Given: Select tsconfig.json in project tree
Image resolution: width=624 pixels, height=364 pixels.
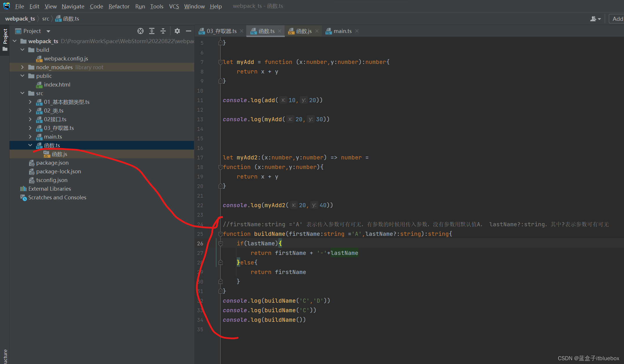Looking at the screenshot, I should click(52, 180).
